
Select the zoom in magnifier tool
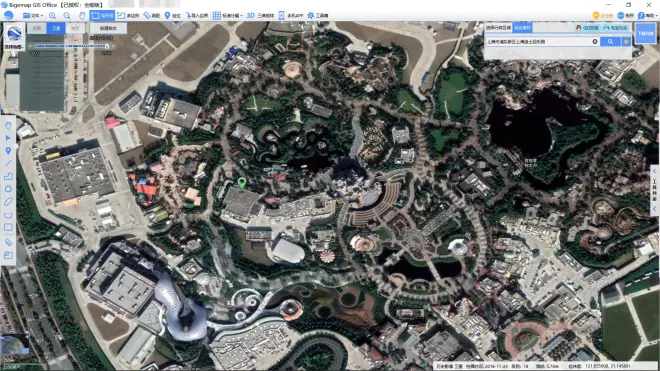tap(52, 16)
